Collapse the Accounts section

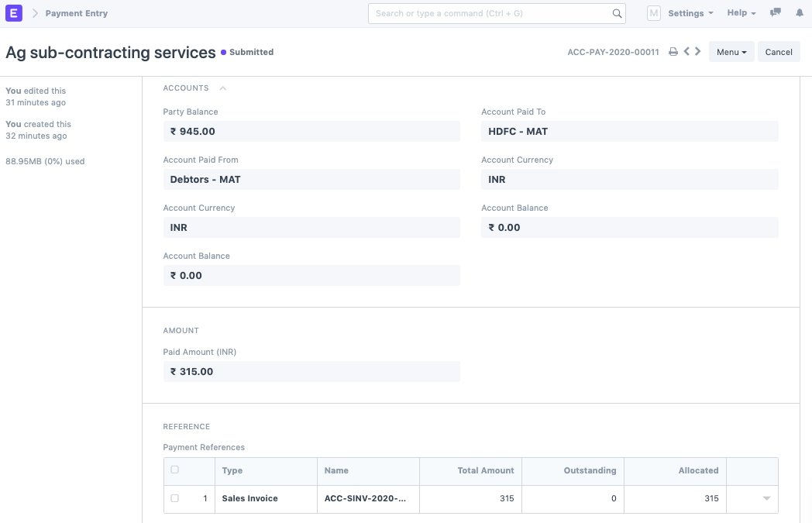click(x=223, y=88)
